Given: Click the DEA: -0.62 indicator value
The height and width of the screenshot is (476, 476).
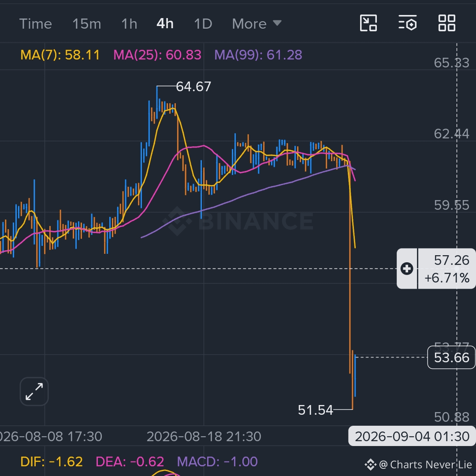Looking at the screenshot, I should 130,462.
